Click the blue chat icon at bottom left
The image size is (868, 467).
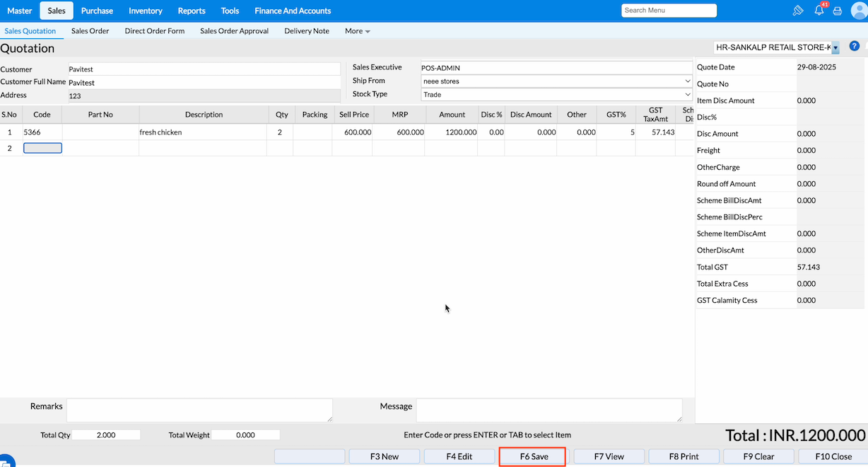pyautogui.click(x=6, y=461)
